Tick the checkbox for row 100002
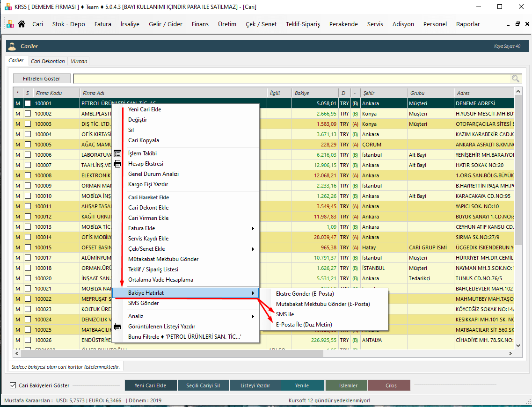The height and width of the screenshot is (407, 532). pos(28,114)
